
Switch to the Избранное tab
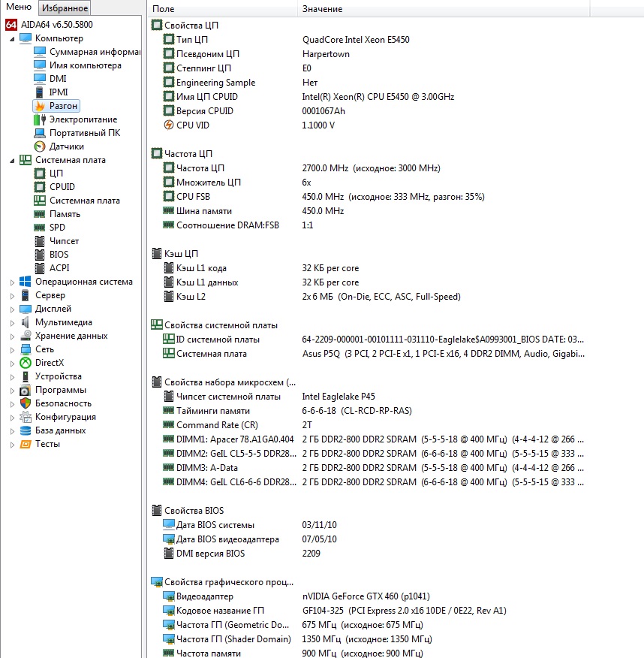pos(65,8)
